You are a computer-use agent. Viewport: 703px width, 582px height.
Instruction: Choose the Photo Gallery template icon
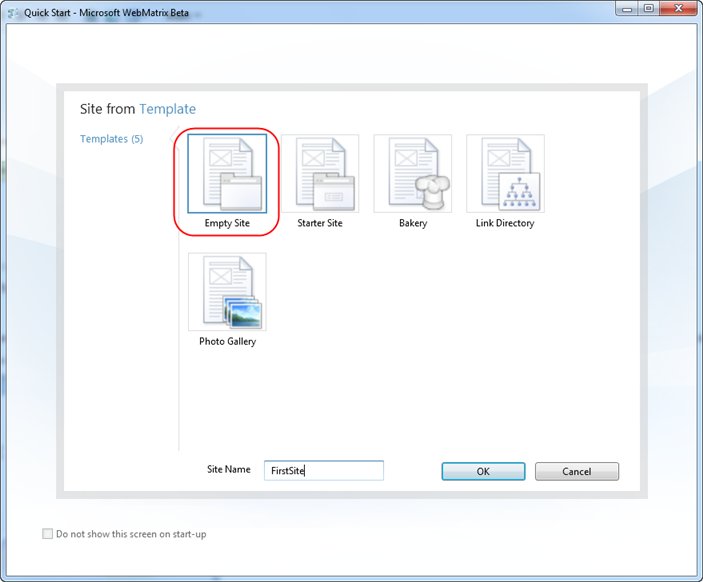[x=227, y=292]
